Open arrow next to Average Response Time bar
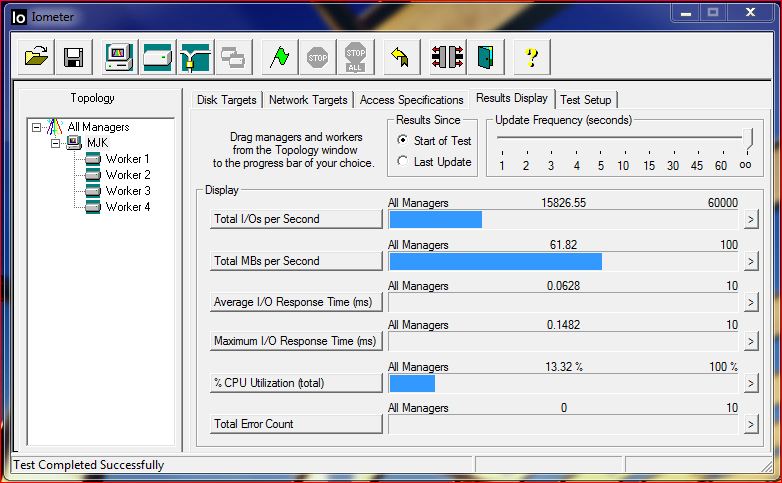 [x=751, y=302]
